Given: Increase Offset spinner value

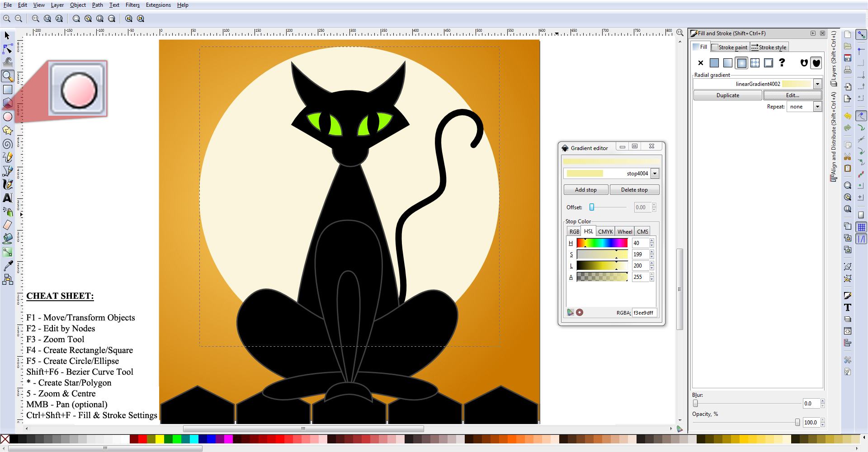Looking at the screenshot, I should pos(654,205).
